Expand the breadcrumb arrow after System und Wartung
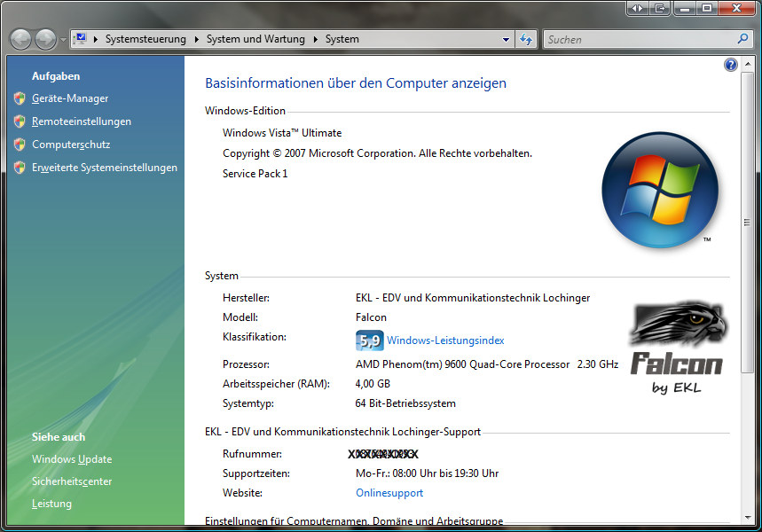This screenshot has height=532, width=762. (x=316, y=39)
